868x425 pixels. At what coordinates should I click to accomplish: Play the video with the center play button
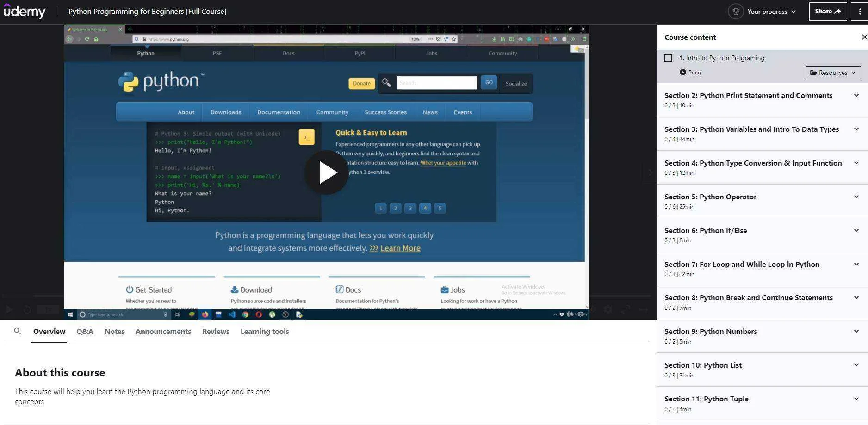(327, 172)
